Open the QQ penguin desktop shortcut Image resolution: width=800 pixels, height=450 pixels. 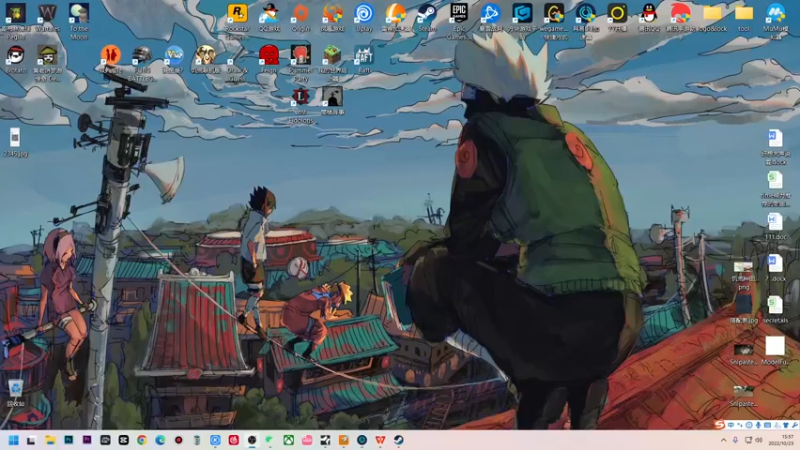648,18
